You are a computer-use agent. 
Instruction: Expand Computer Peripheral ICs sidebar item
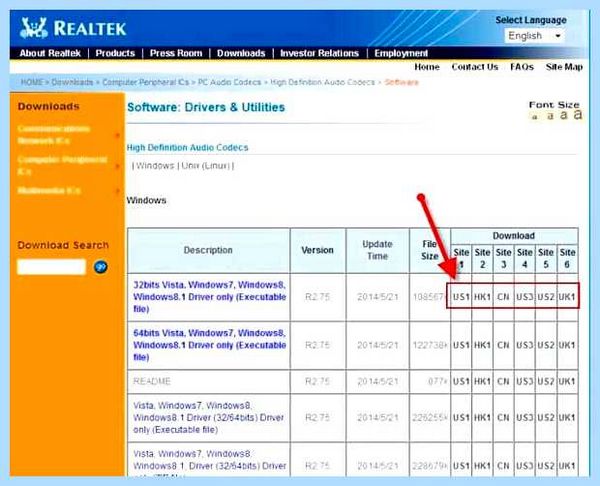(62, 165)
